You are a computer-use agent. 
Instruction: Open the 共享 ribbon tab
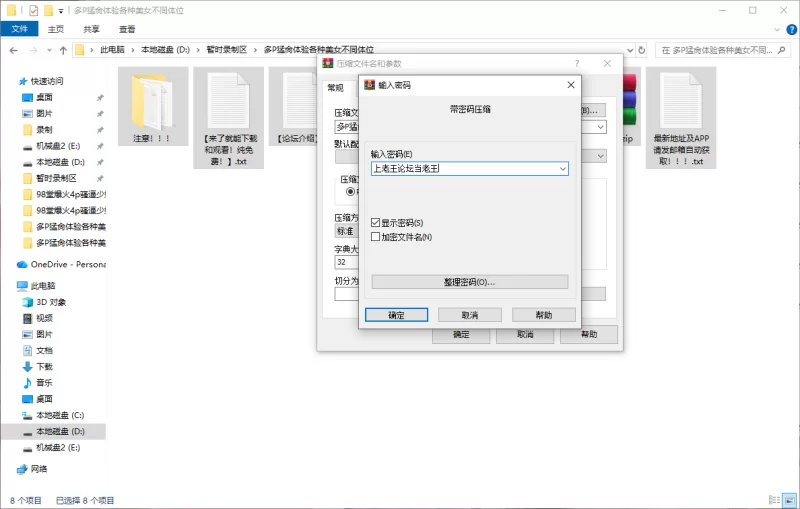(x=92, y=29)
